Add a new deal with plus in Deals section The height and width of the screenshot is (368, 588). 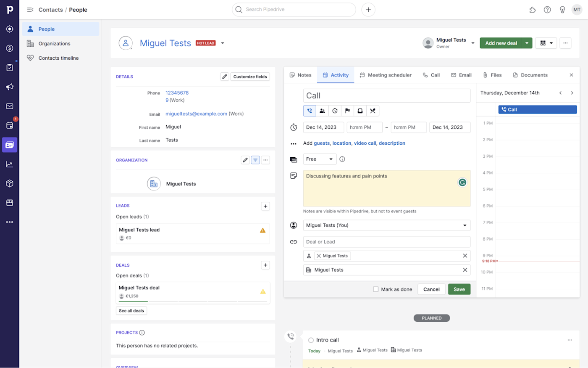pyautogui.click(x=265, y=265)
